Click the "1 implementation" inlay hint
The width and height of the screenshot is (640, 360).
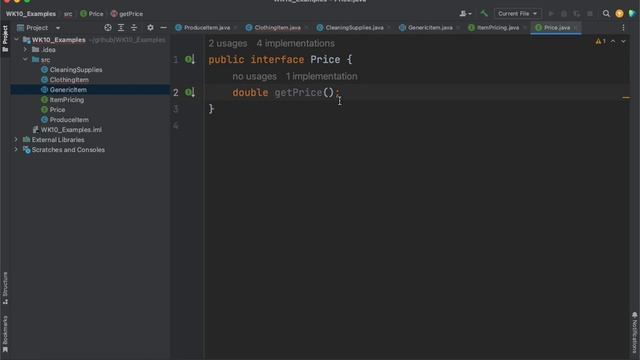tap(321, 76)
